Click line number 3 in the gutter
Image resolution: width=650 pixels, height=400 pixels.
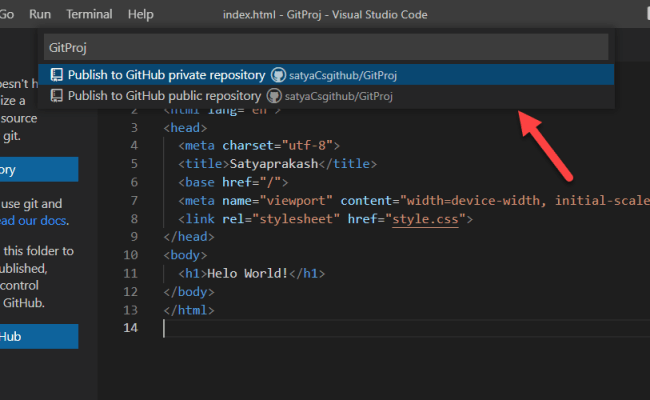click(x=134, y=128)
